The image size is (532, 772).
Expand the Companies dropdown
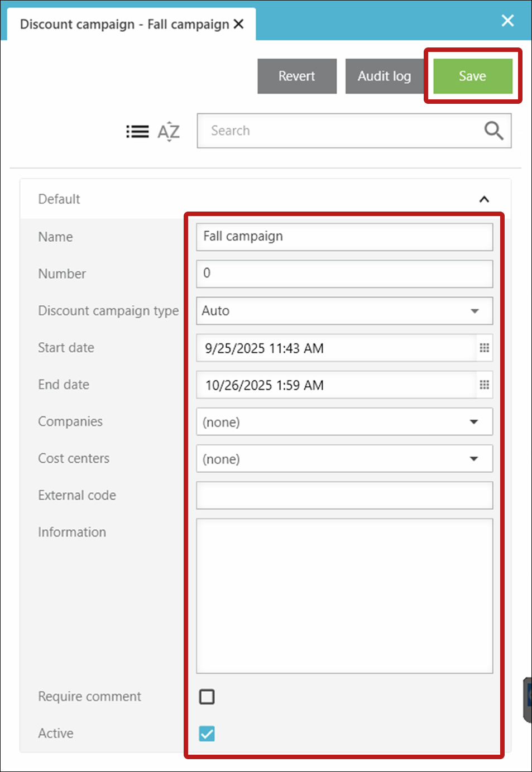point(474,422)
